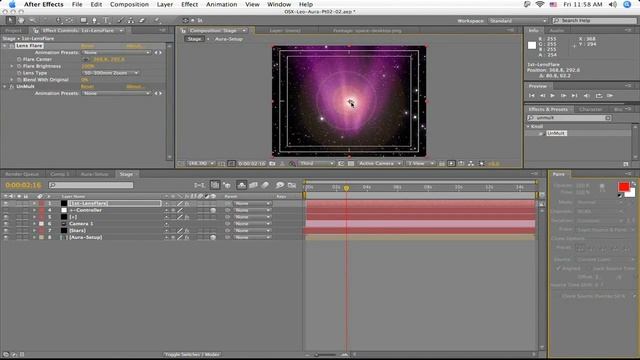This screenshot has width=640, height=360.
Task: Open Active Camera view dropdown
Action: click(380, 164)
